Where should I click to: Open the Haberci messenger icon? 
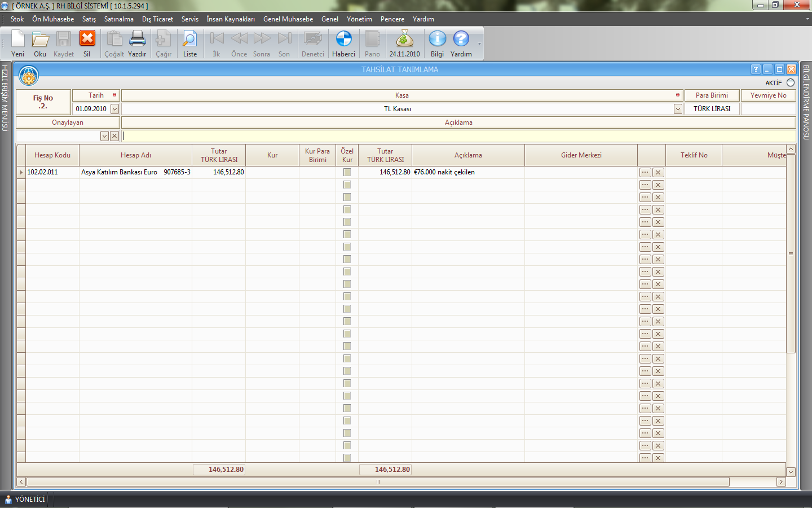point(343,40)
